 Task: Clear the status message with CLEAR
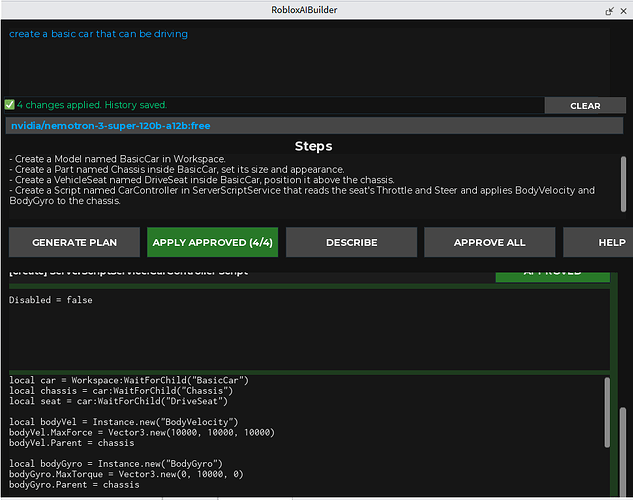585,106
